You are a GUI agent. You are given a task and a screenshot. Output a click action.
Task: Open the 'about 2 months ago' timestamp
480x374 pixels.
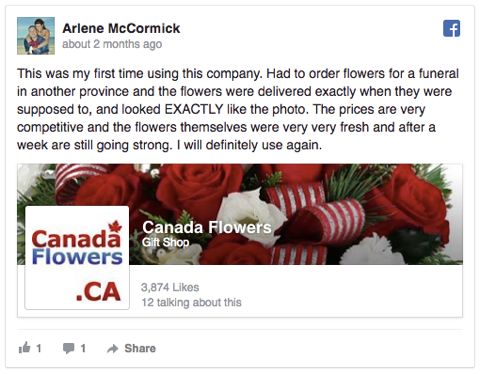pyautogui.click(x=112, y=44)
